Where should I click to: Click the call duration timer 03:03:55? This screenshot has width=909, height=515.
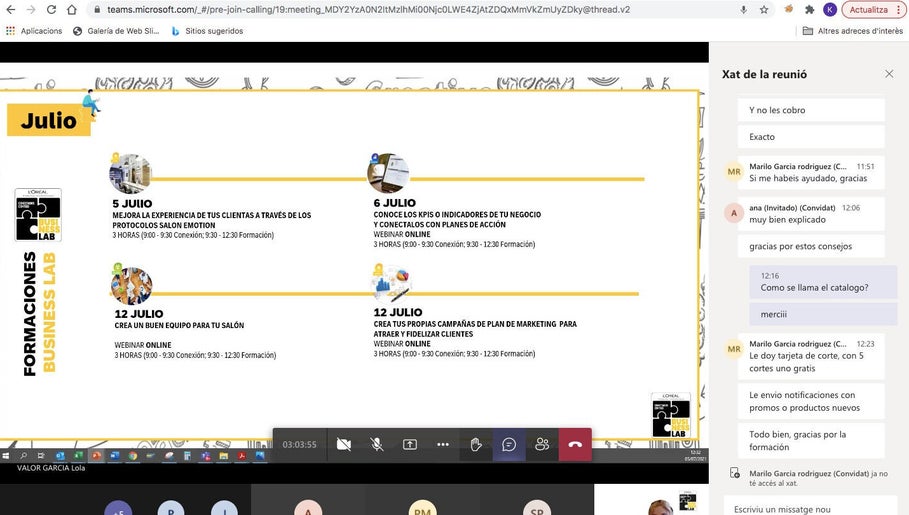(x=300, y=444)
